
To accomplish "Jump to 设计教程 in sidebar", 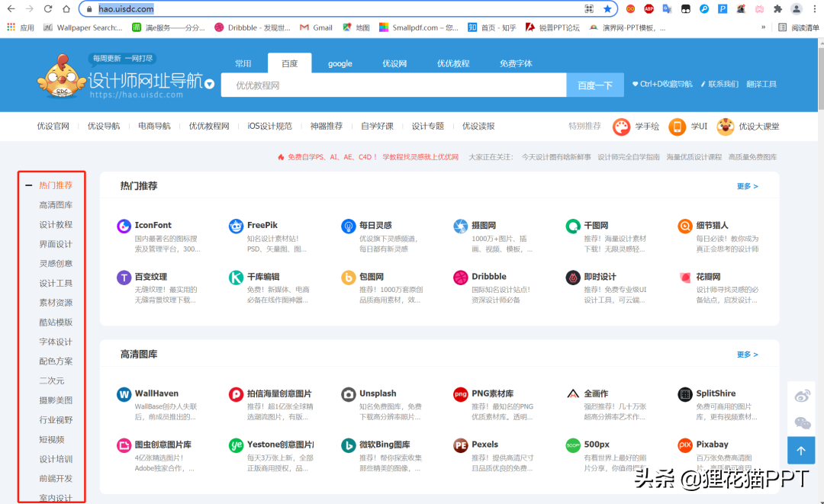I will (56, 225).
